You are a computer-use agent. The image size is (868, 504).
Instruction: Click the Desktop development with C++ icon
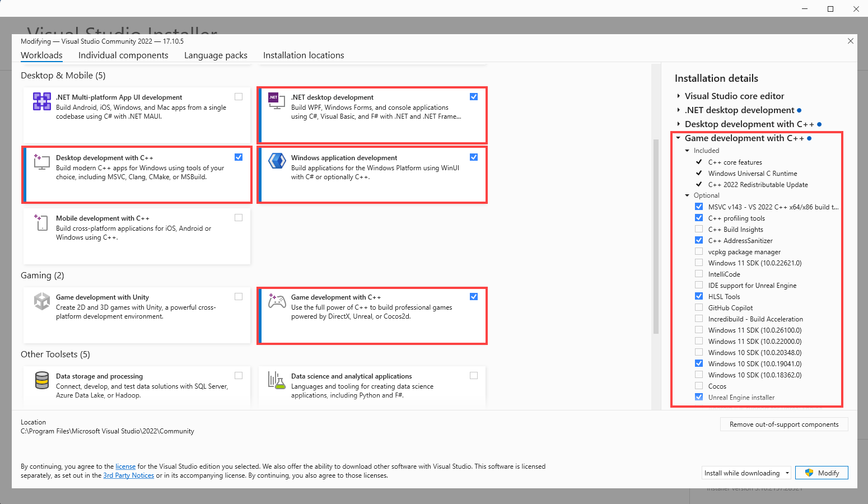click(x=42, y=162)
